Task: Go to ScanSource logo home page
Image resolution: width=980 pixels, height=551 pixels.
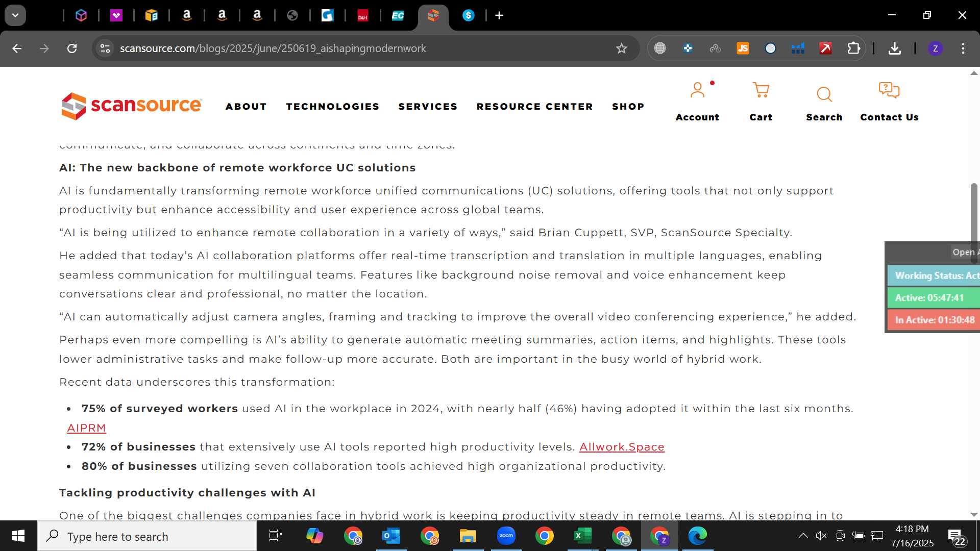Action: point(132,106)
